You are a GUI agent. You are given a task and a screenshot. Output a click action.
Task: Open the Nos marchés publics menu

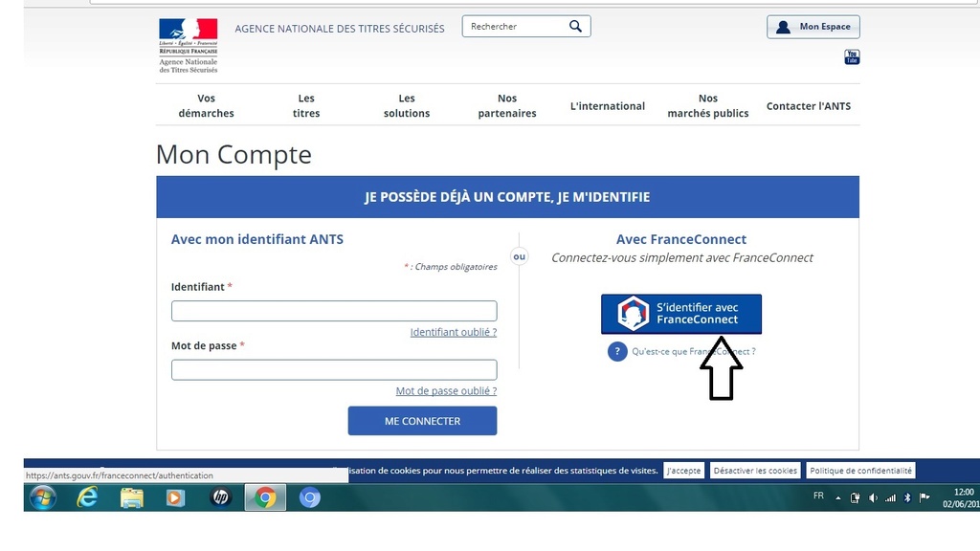point(707,105)
